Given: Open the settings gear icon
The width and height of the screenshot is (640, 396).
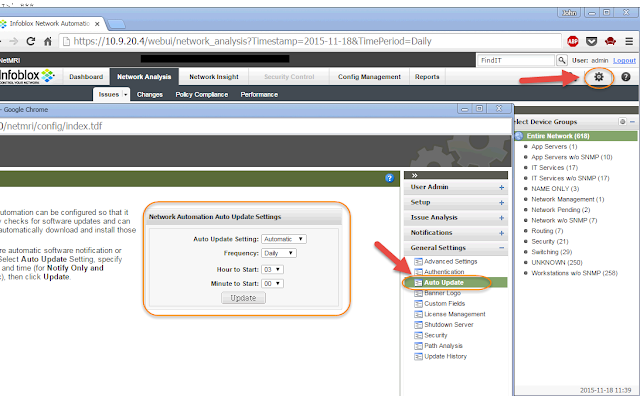Looking at the screenshot, I should click(x=598, y=77).
